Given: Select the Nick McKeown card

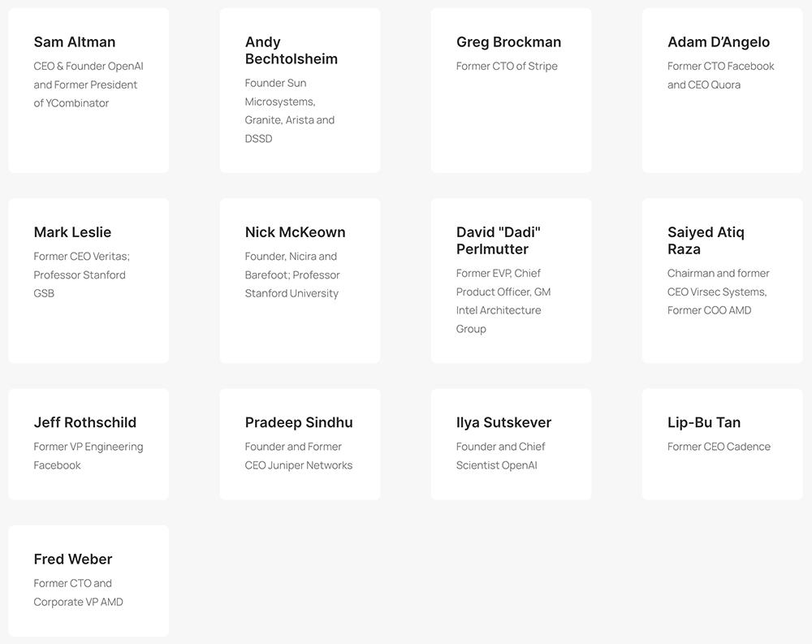Looking at the screenshot, I should point(300,280).
